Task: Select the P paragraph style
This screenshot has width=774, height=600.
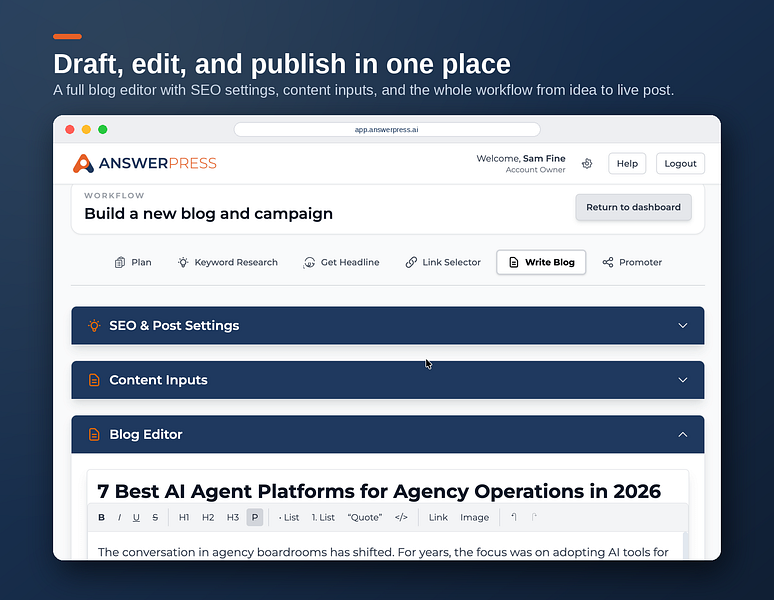Action: pos(255,517)
